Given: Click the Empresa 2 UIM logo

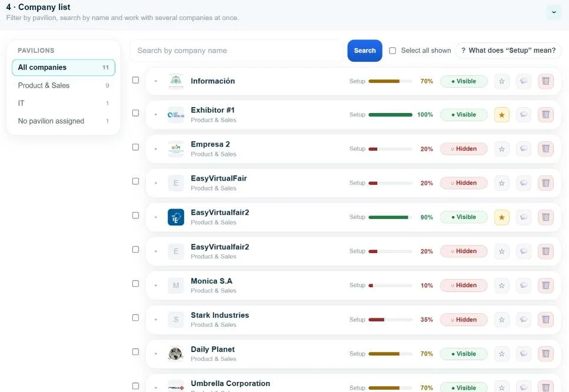Looking at the screenshot, I should coord(175,149).
